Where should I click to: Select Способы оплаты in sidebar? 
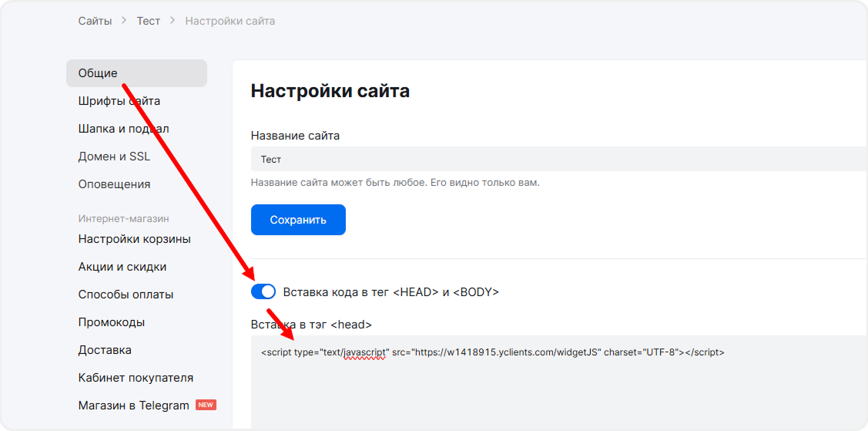[126, 295]
